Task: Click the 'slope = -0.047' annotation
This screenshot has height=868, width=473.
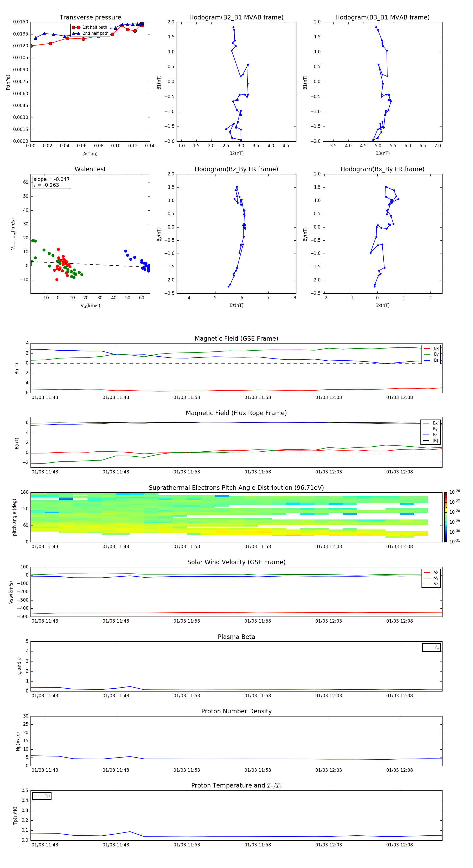Action: 52,179
